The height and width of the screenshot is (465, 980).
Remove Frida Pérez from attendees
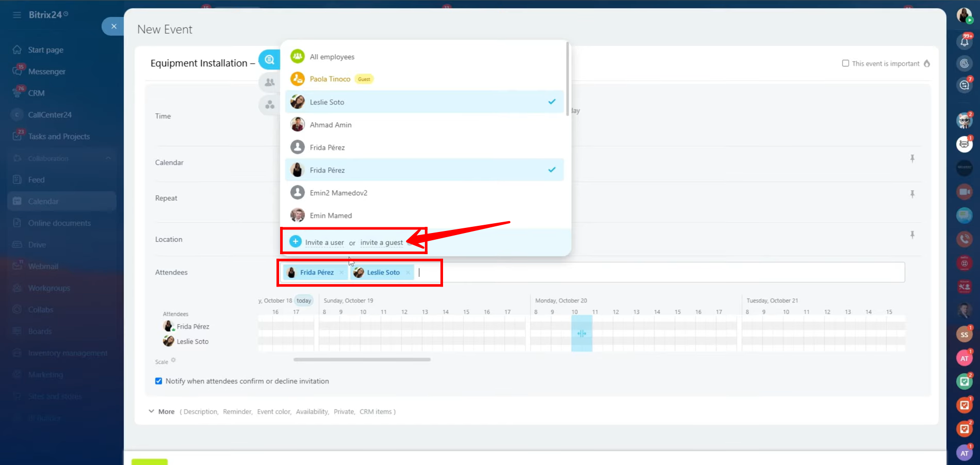click(341, 273)
